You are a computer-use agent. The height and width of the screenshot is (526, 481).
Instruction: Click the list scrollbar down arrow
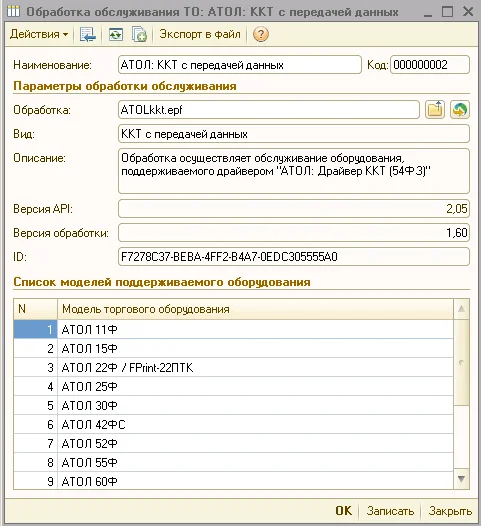coord(462,479)
